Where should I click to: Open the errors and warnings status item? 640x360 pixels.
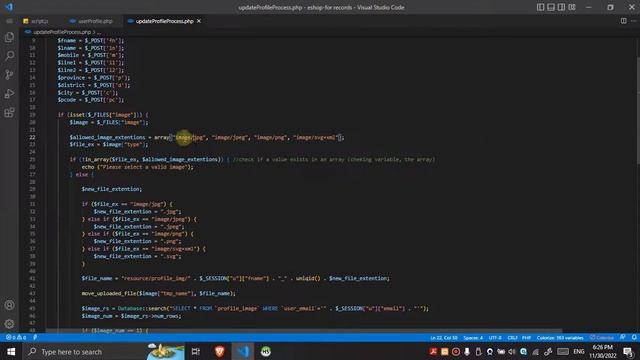(x=16, y=338)
